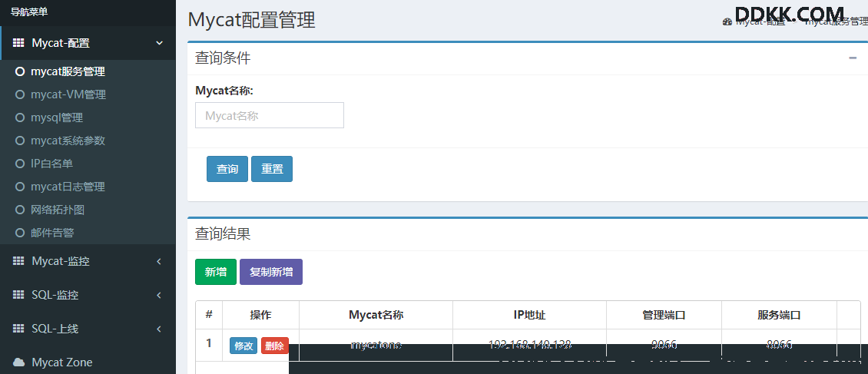868x374 pixels.
Task: Click the 导航菜单 sidebar heading
Action: pyautogui.click(x=29, y=12)
